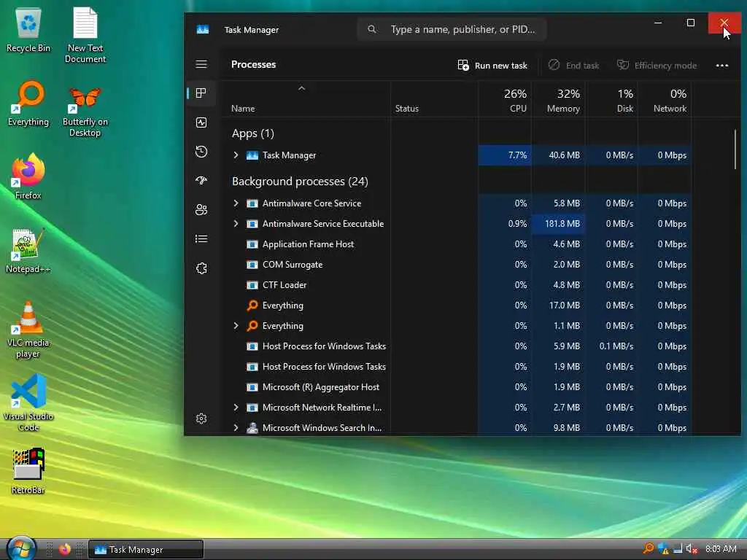747x560 pixels.
Task: Open the Startup apps page icon
Action: point(201,181)
